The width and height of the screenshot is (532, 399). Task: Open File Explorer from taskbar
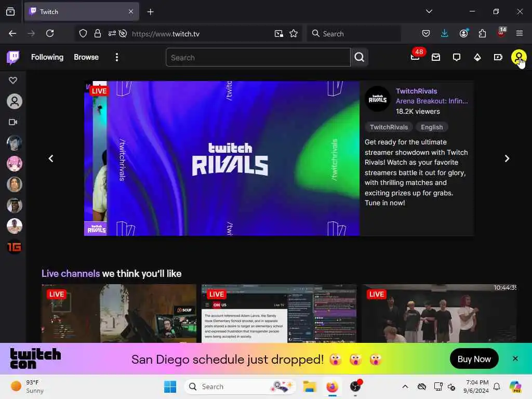(x=310, y=387)
